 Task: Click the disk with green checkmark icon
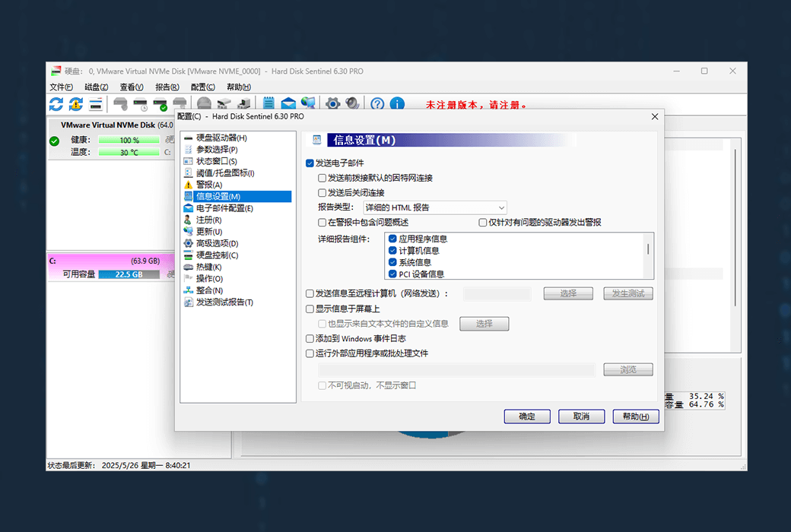160,104
